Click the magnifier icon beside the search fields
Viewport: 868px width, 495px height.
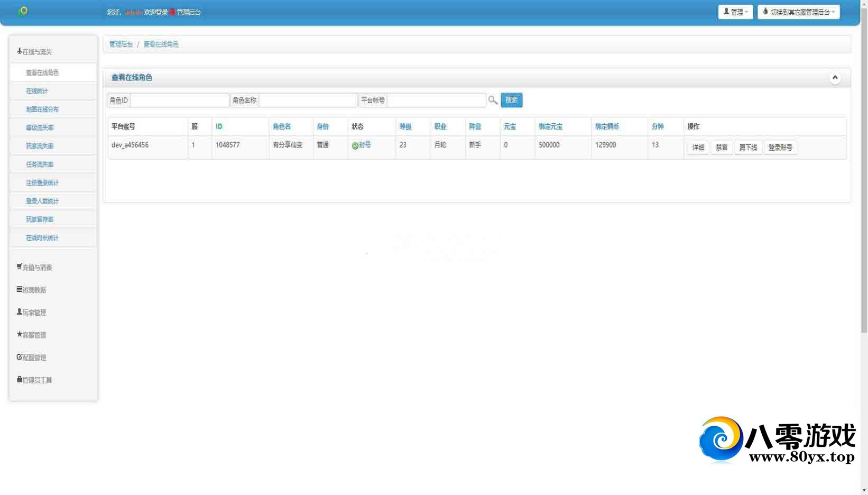pos(493,100)
